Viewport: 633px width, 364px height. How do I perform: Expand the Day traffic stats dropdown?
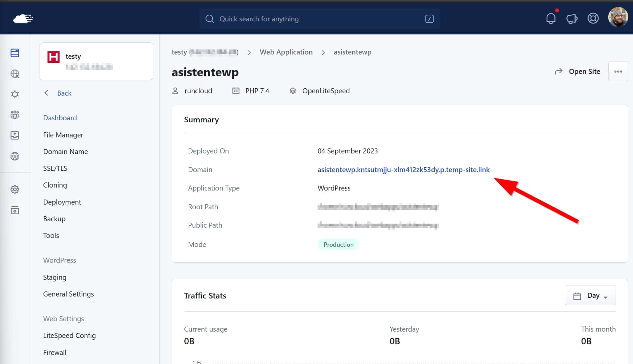pos(590,295)
